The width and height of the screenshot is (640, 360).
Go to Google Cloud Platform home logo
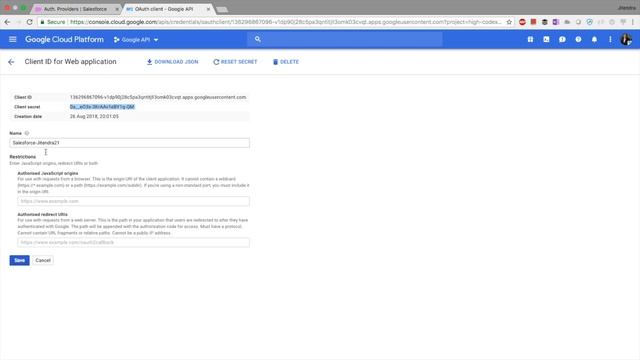tap(64, 40)
